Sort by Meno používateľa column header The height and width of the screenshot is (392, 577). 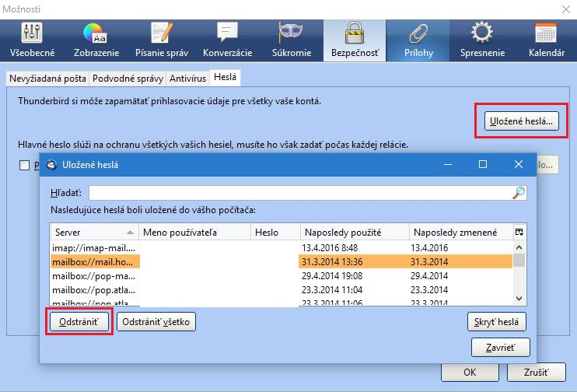(194, 233)
